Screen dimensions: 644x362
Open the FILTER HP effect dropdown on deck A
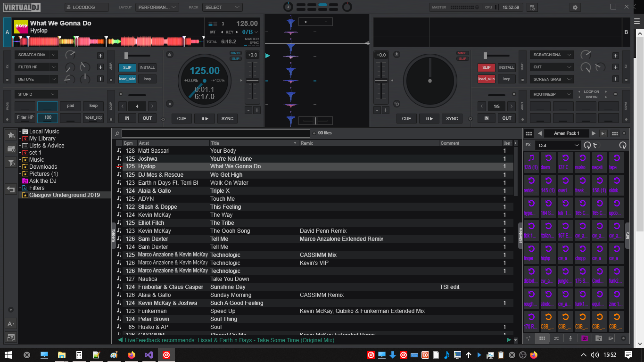click(36, 67)
